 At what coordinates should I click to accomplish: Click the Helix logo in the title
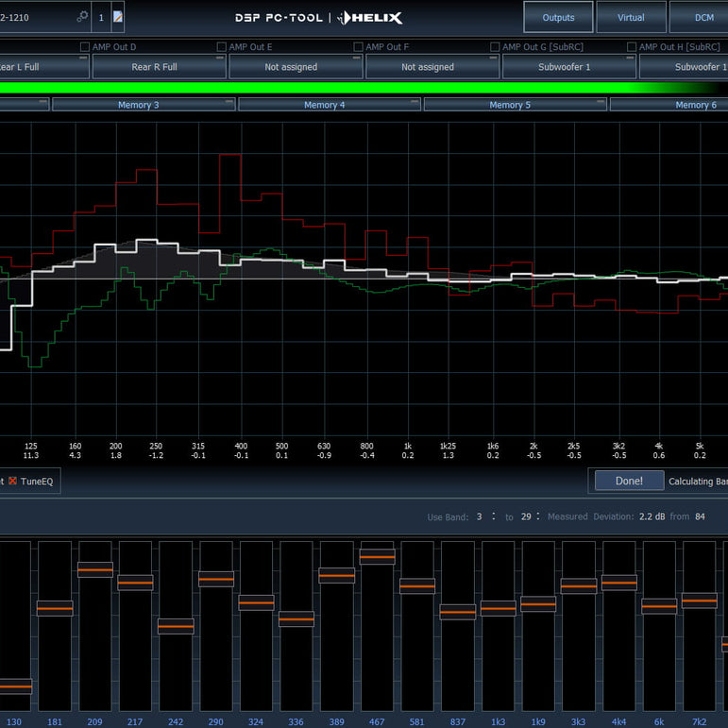[370, 17]
